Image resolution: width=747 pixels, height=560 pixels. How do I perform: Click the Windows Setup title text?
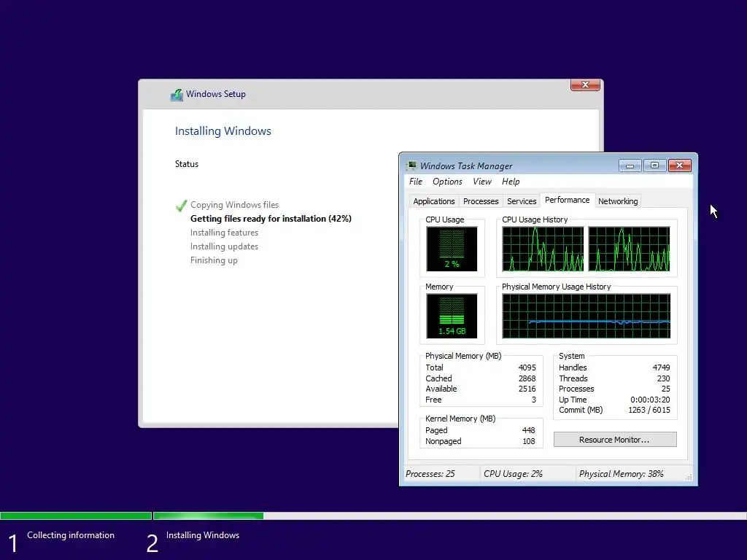pyautogui.click(x=216, y=94)
